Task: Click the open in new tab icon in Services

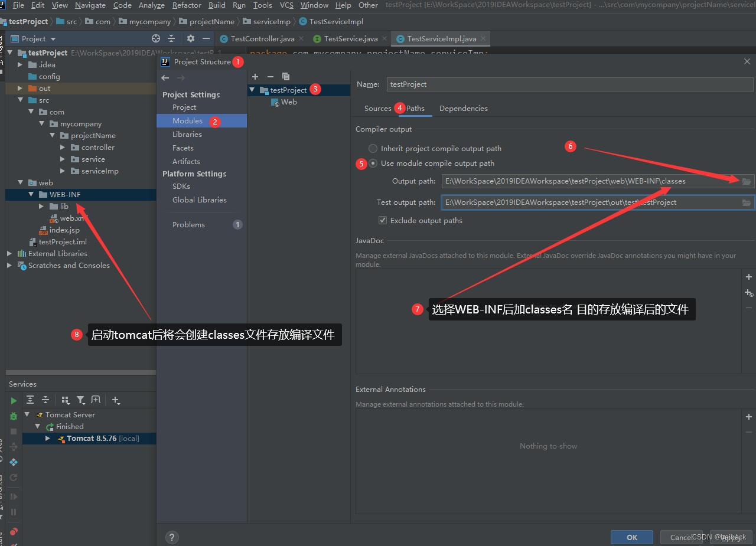Action: click(96, 400)
